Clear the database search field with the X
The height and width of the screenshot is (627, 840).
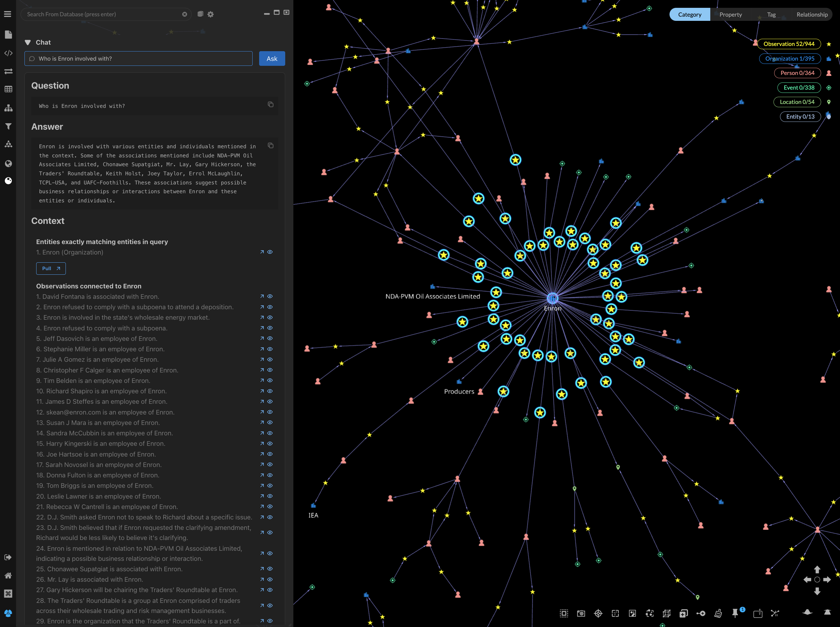pos(184,14)
